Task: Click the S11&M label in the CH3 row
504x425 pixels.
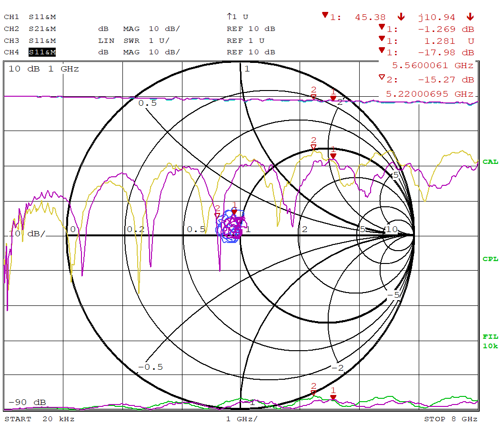Action: 42,40
